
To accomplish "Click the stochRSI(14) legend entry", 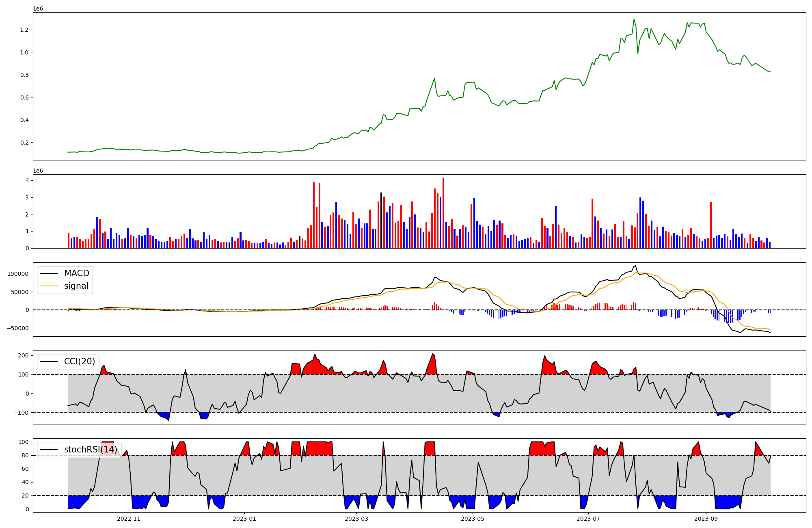I will [x=91, y=450].
